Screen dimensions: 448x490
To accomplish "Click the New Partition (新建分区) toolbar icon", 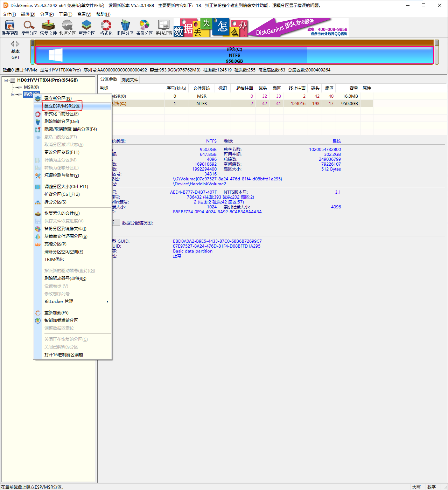I will tap(87, 27).
